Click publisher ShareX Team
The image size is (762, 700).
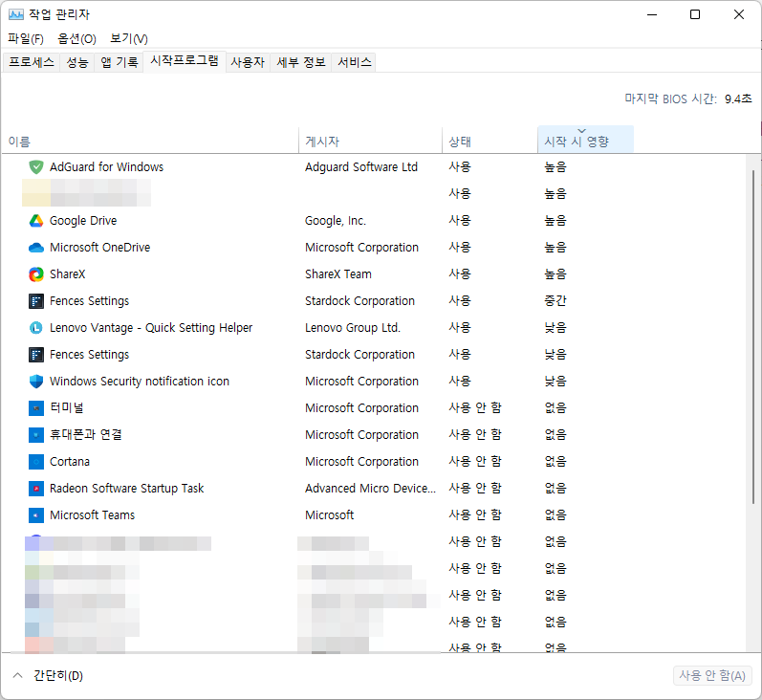pyautogui.click(x=338, y=274)
